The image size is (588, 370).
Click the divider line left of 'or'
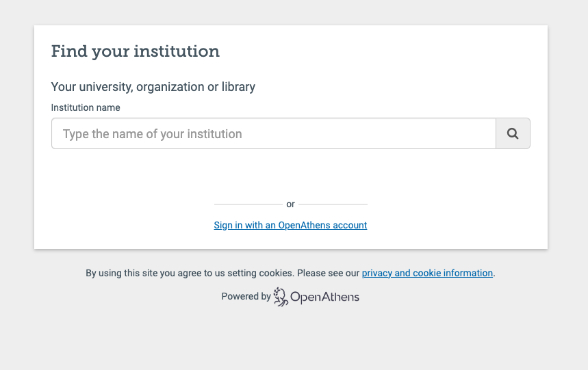[248, 204]
